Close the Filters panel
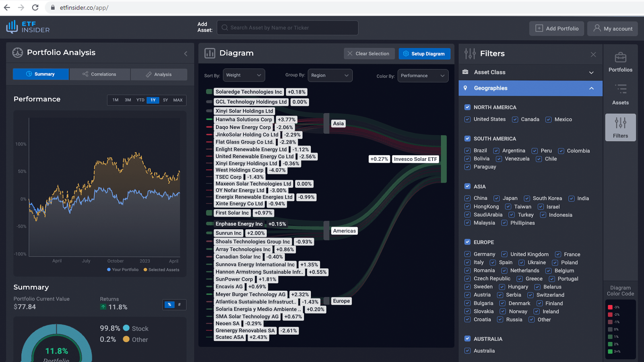 (593, 54)
